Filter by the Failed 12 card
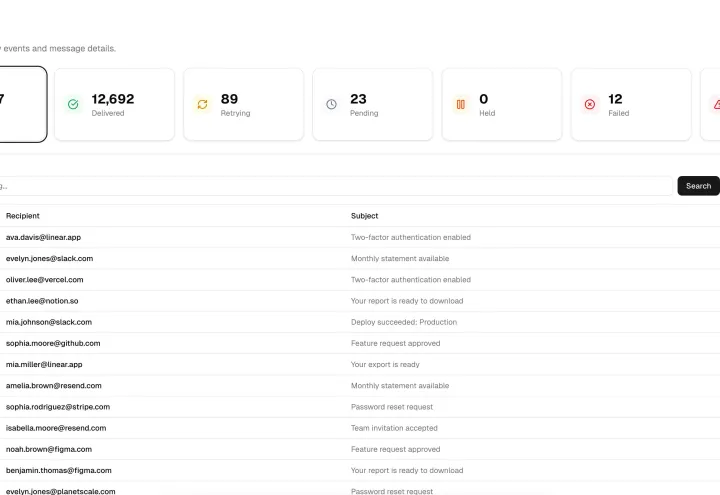The image size is (720, 495). click(631, 104)
